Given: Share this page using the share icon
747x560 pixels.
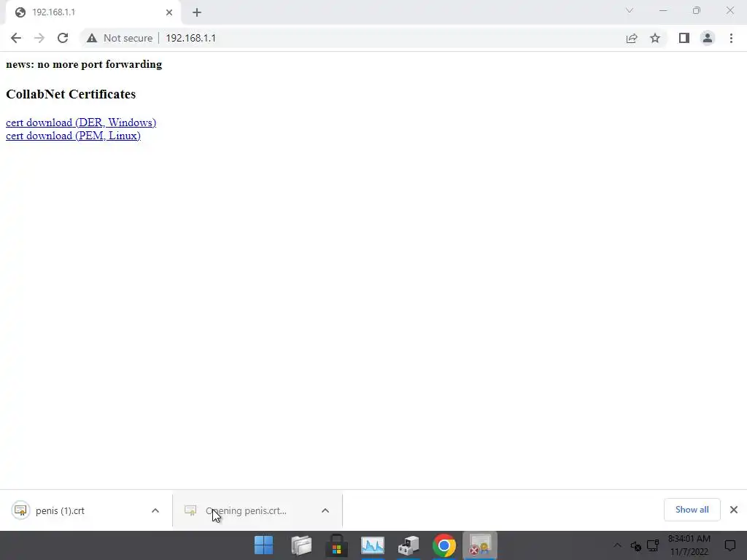Looking at the screenshot, I should [x=632, y=38].
